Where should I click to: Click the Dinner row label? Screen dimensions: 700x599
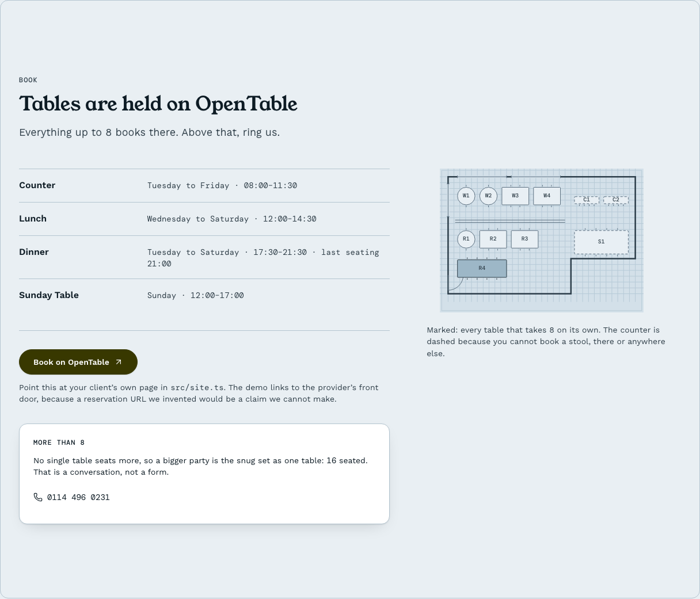[x=34, y=252]
